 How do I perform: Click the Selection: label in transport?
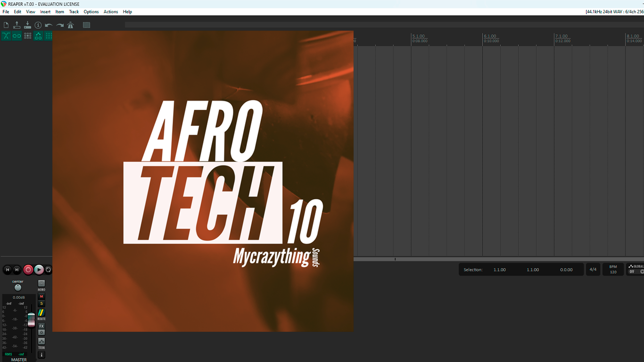pos(473,270)
